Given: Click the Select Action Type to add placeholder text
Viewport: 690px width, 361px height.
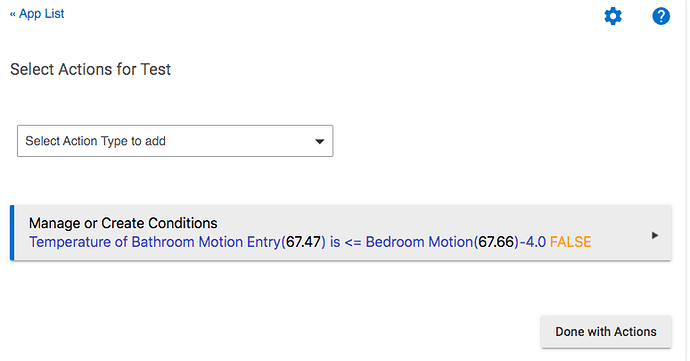Looking at the screenshot, I should click(95, 141).
